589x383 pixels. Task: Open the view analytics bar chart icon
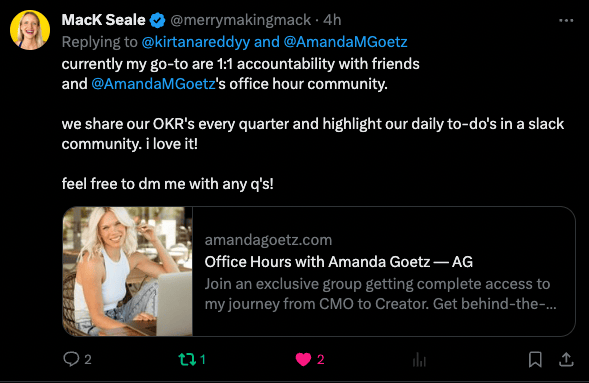click(419, 359)
